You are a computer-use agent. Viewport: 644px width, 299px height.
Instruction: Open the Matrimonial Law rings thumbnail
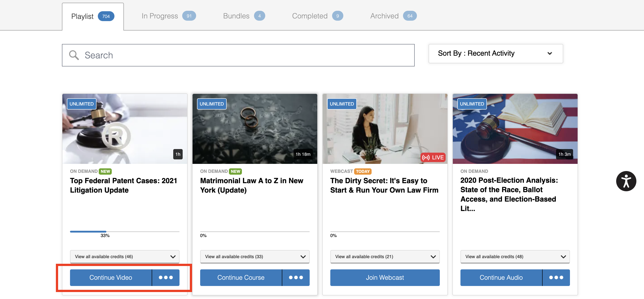coord(255,129)
